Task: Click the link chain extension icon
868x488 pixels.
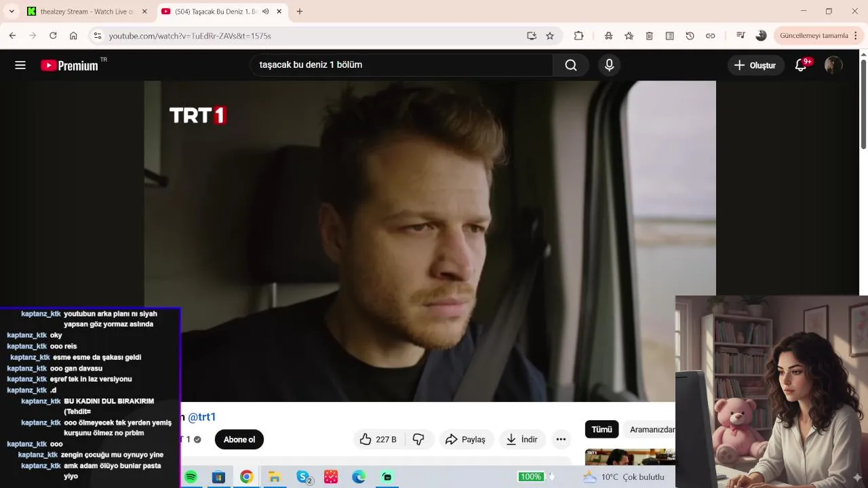Action: click(710, 36)
